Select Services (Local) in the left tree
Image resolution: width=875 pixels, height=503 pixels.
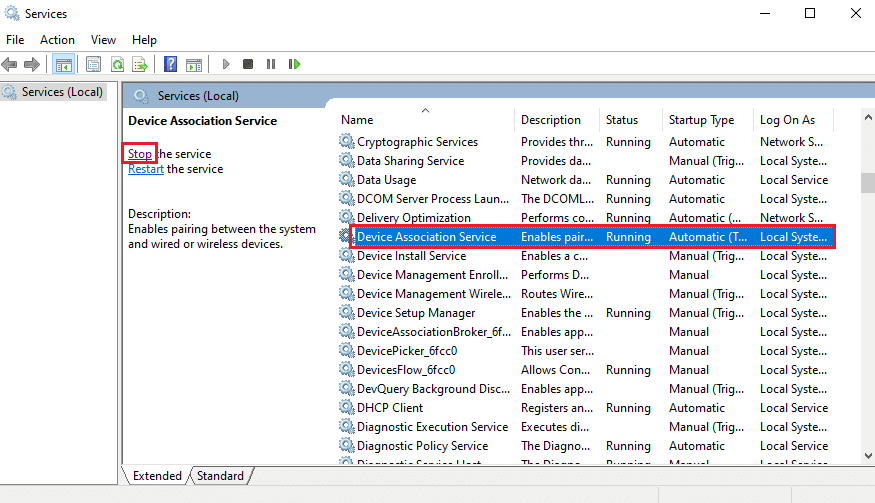[63, 92]
